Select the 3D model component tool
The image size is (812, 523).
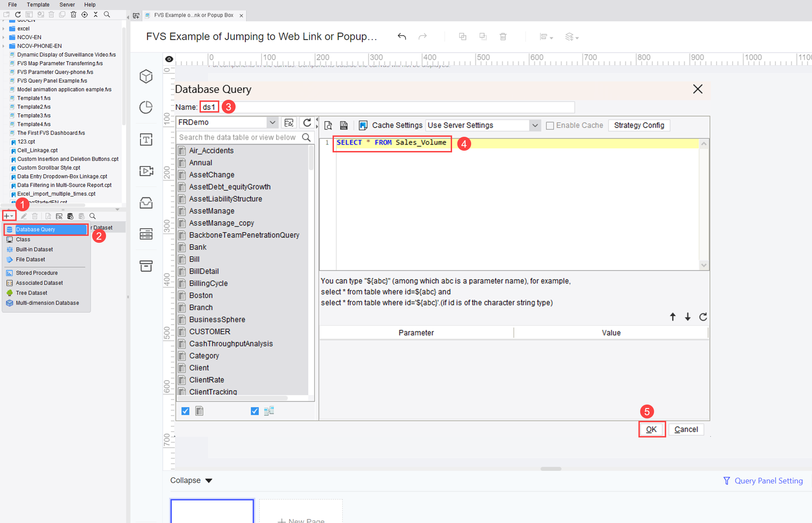pyautogui.click(x=146, y=77)
